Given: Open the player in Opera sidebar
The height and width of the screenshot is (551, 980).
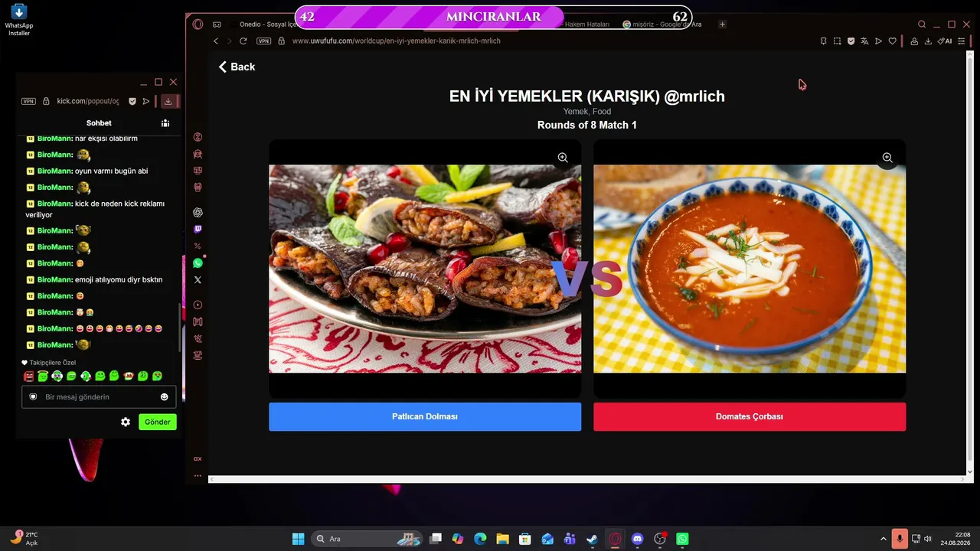Looking at the screenshot, I should point(198,305).
